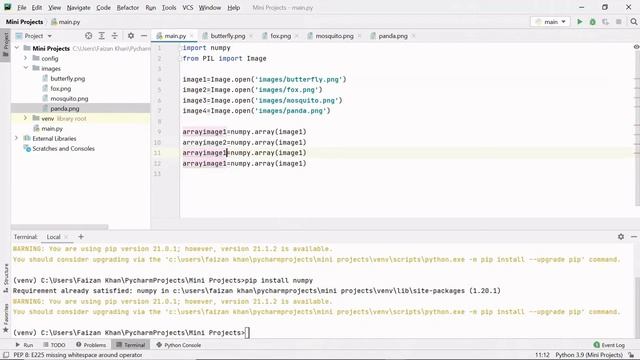Open the Tools menu
The image size is (640, 360).
[169, 7]
